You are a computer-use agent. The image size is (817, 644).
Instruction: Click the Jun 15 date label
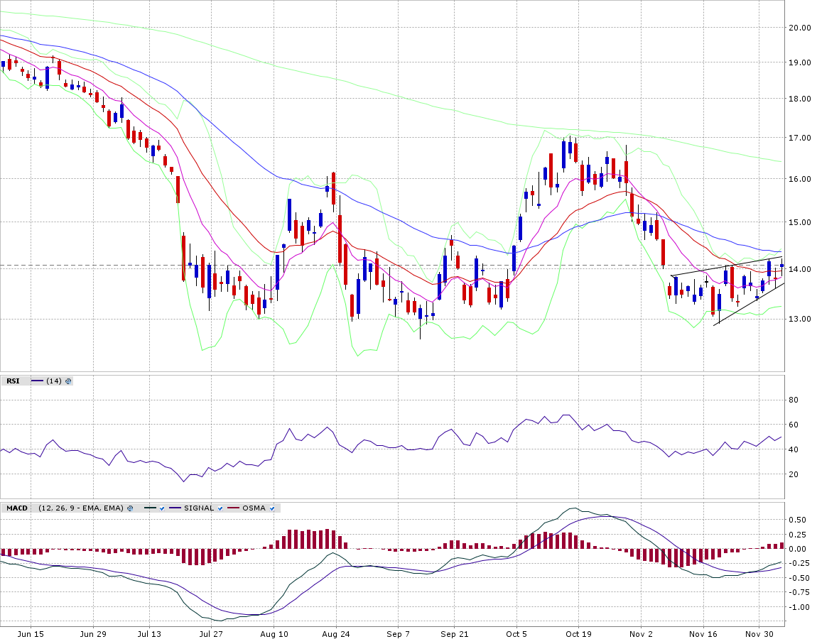coord(29,633)
